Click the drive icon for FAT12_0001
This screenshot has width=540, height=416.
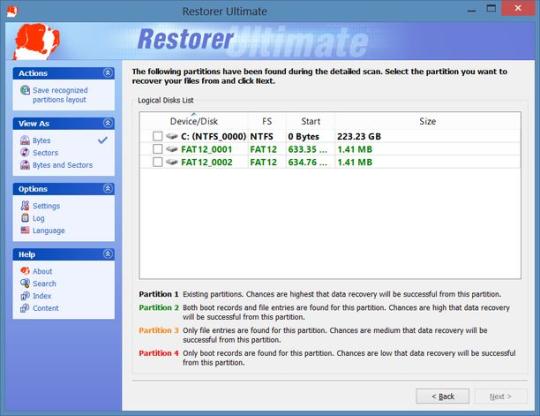(x=172, y=149)
